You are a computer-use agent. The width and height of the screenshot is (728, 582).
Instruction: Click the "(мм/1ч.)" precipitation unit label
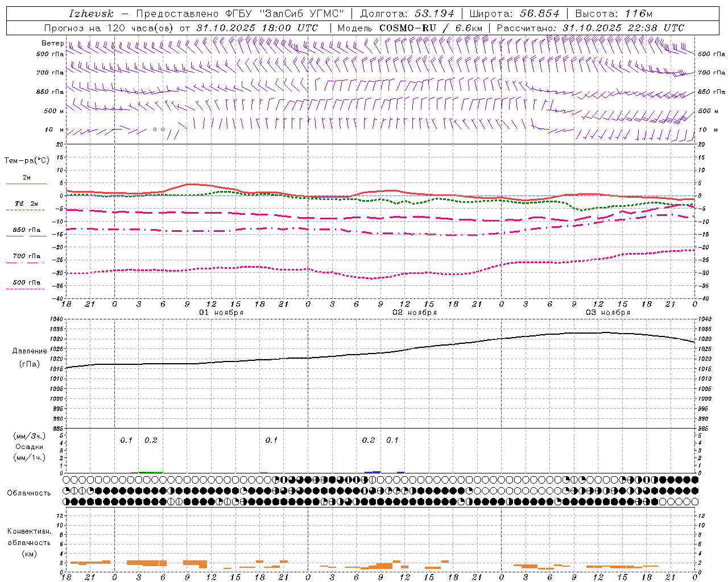coord(30,458)
